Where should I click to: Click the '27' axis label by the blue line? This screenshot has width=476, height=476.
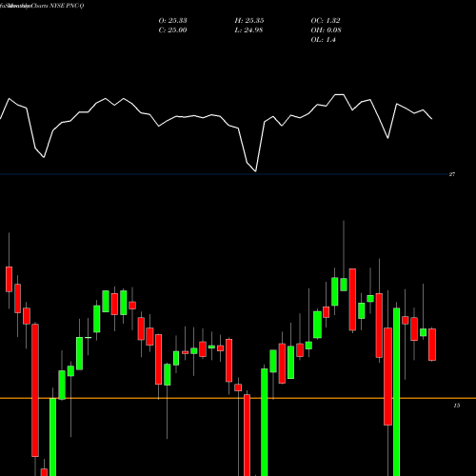[x=452, y=174]
